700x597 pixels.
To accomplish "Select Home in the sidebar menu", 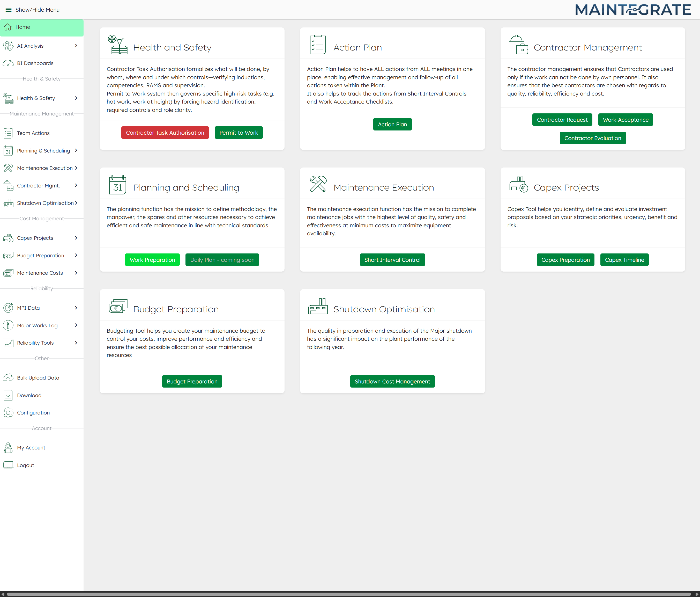I will [x=23, y=27].
